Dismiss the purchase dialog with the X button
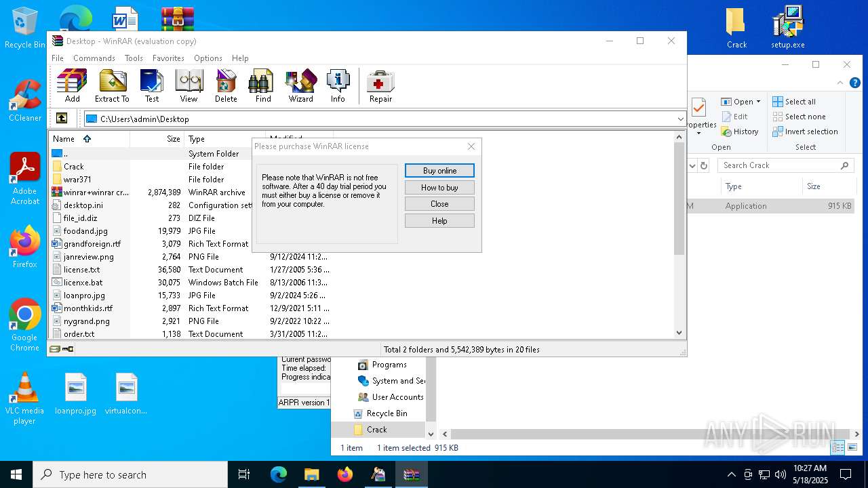Viewport: 868px width, 488px height. pyautogui.click(x=471, y=146)
